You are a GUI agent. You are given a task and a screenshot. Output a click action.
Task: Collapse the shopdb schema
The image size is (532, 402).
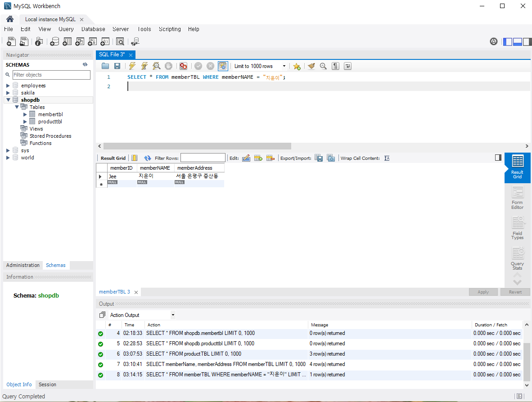tap(8, 100)
